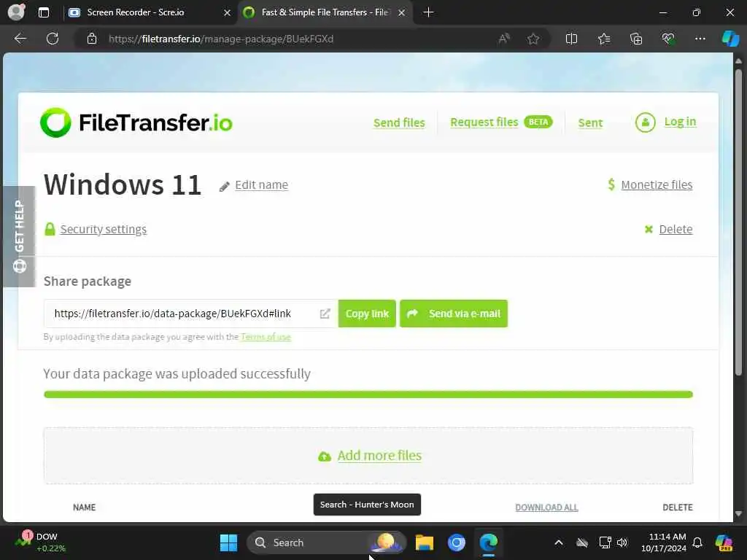Click the user account circle icon

(x=645, y=122)
